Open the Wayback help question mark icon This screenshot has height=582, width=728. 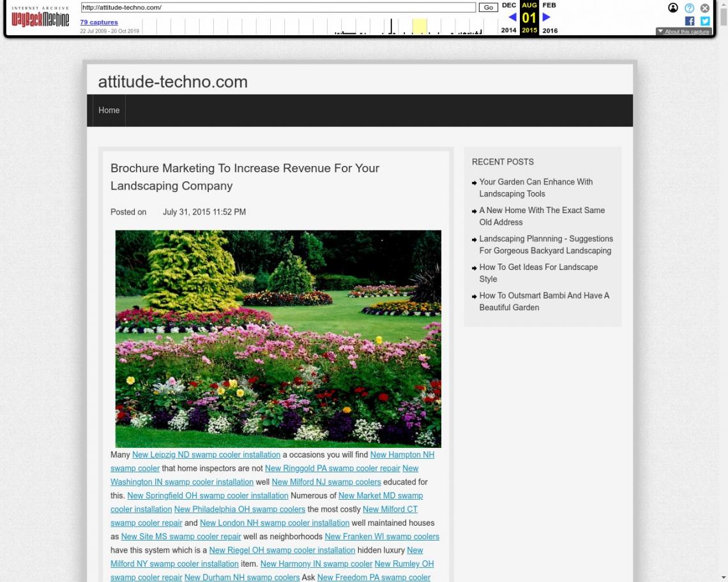(689, 8)
